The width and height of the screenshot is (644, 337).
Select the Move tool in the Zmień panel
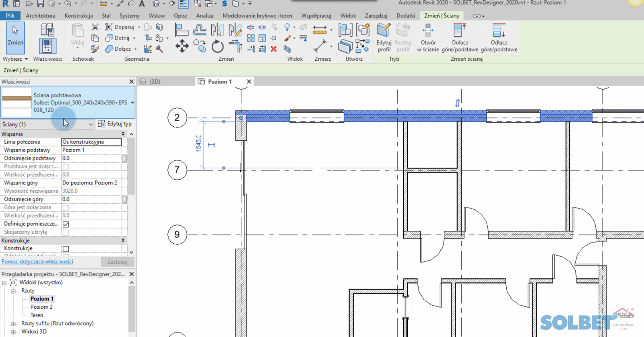click(182, 46)
